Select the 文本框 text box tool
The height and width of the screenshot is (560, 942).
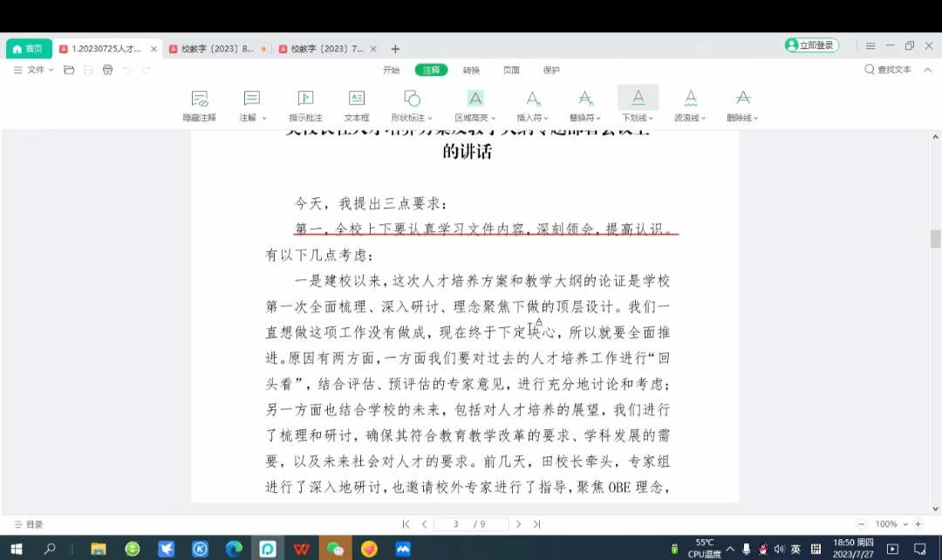357,99
